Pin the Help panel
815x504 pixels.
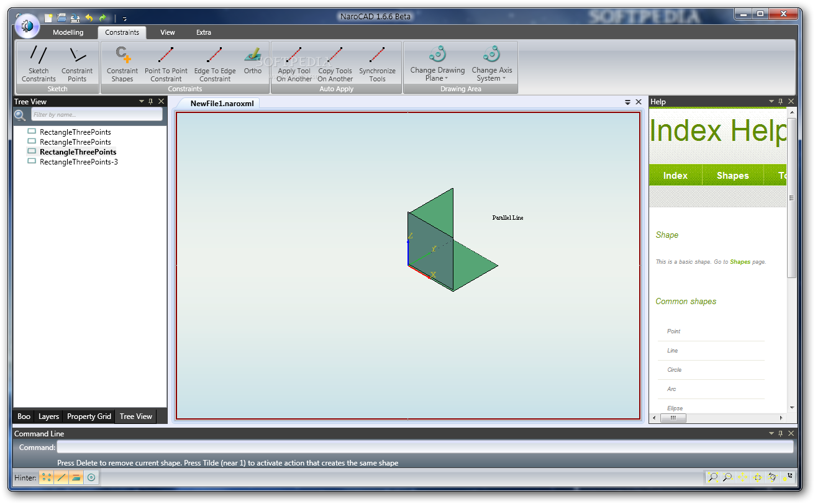(x=781, y=101)
